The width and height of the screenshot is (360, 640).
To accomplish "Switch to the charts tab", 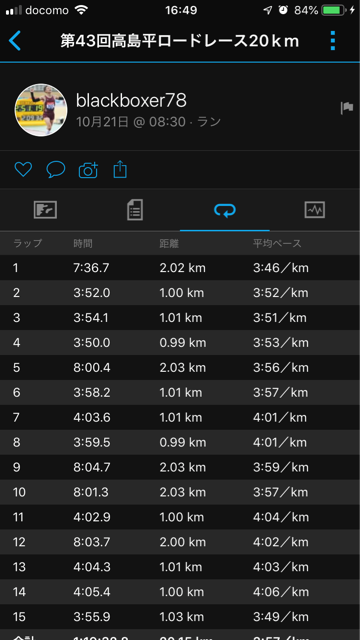I will point(315,210).
